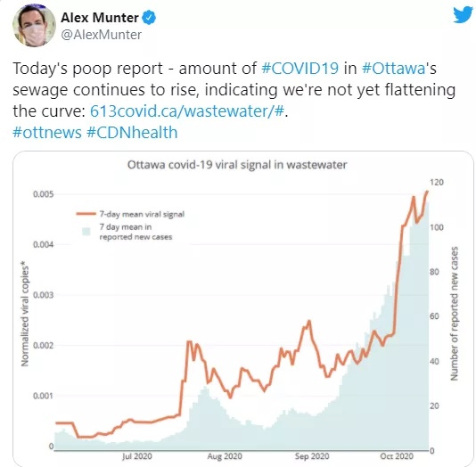Open the #Ottawa hashtag
The image size is (476, 467).
pyautogui.click(x=393, y=68)
